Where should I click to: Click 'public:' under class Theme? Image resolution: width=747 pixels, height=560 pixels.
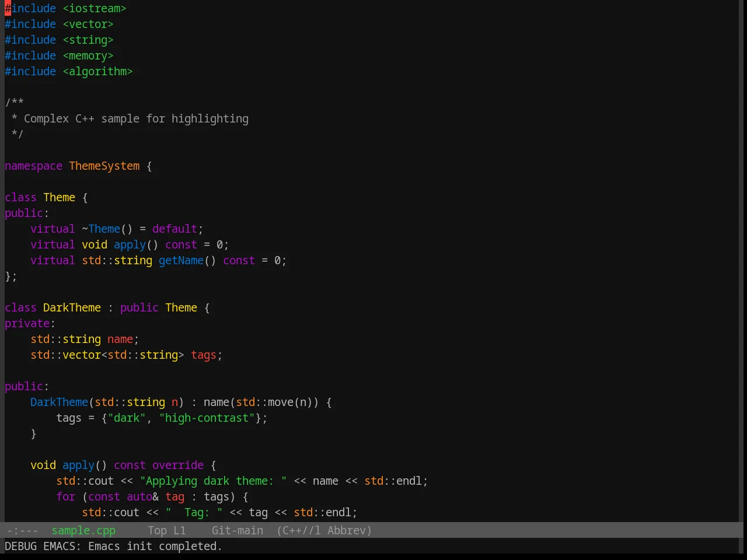point(27,213)
